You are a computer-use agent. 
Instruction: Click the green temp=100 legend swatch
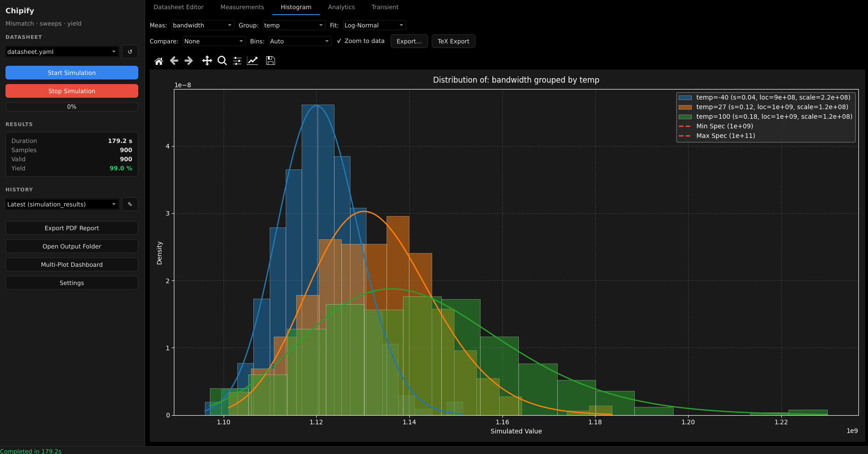tap(685, 117)
